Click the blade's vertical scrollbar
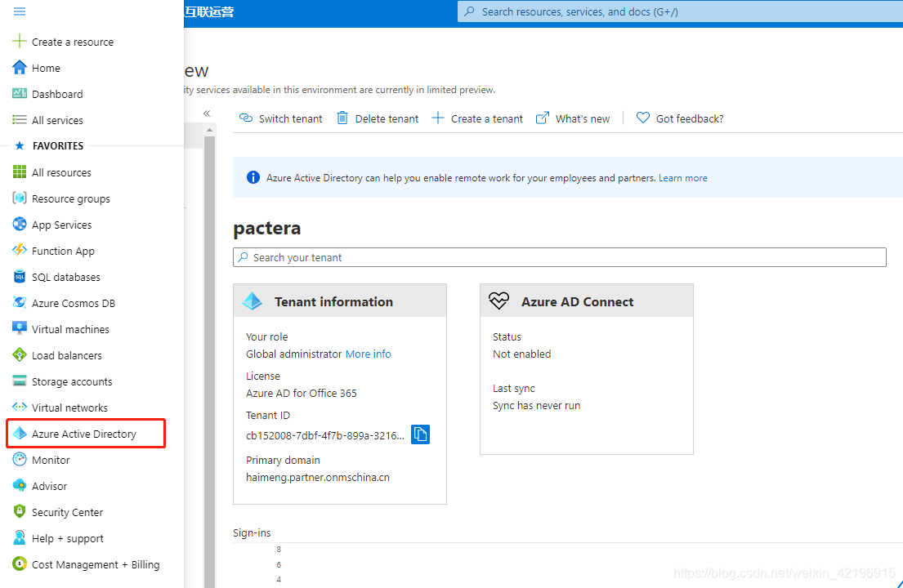 210,361
